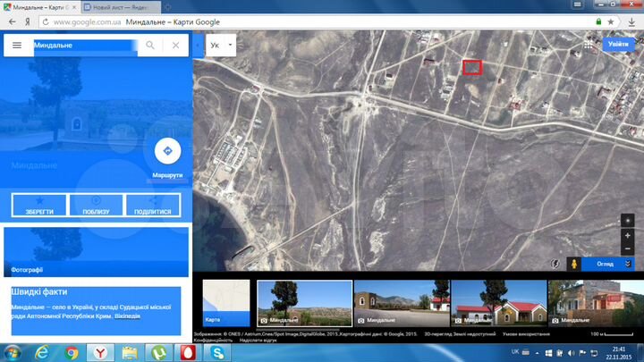Click the Yandex Я home button
The width and height of the screenshot is (644, 362).
click(27, 21)
